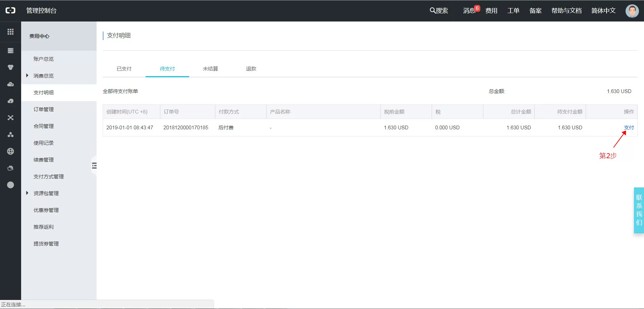Open 优惠券管理 in side menu
The width and height of the screenshot is (644, 309).
coord(46,210)
